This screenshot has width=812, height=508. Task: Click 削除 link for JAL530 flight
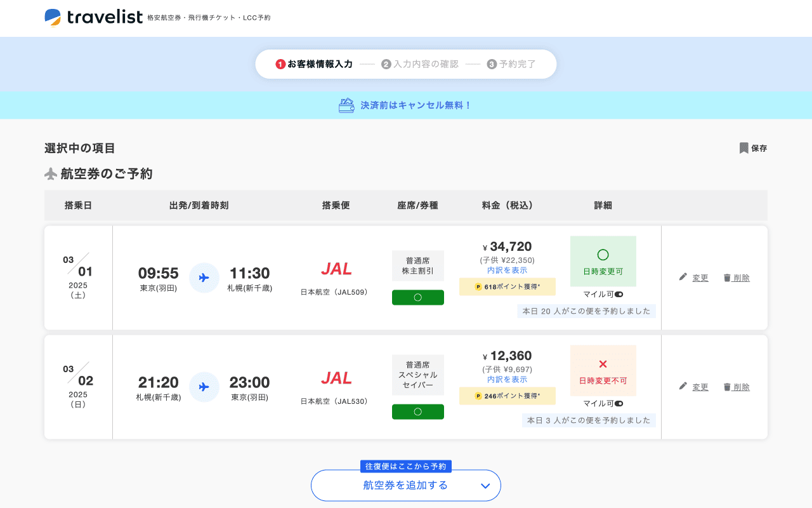(x=742, y=387)
